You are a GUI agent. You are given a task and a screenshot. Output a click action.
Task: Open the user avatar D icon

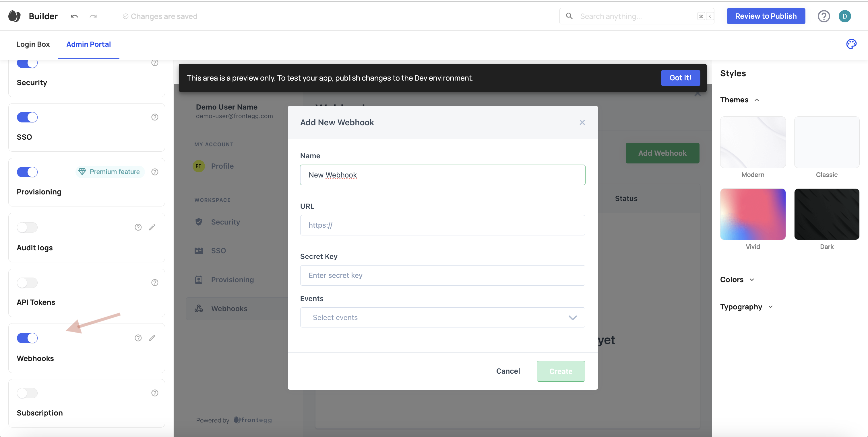point(844,16)
